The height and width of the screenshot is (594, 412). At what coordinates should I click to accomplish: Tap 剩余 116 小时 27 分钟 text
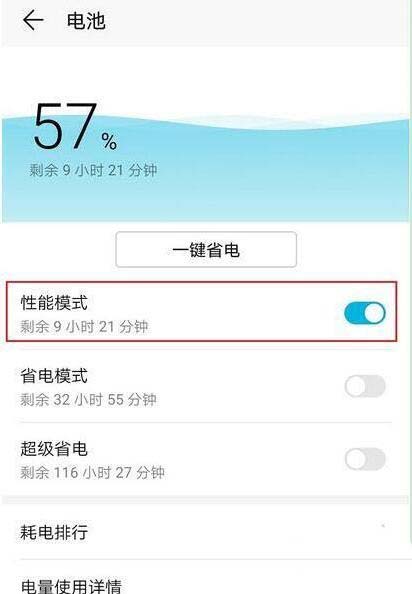pyautogui.click(x=92, y=472)
